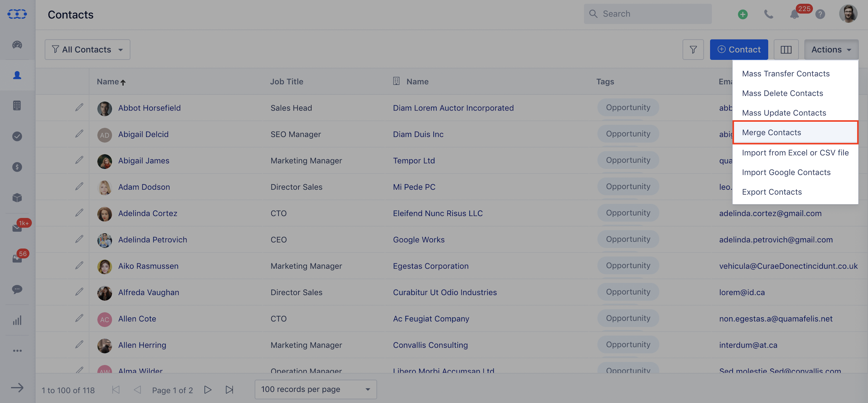Viewport: 868px width, 403px height.
Task: Click the edit pencil icon for Abbot Horsefield
Action: 78,108
